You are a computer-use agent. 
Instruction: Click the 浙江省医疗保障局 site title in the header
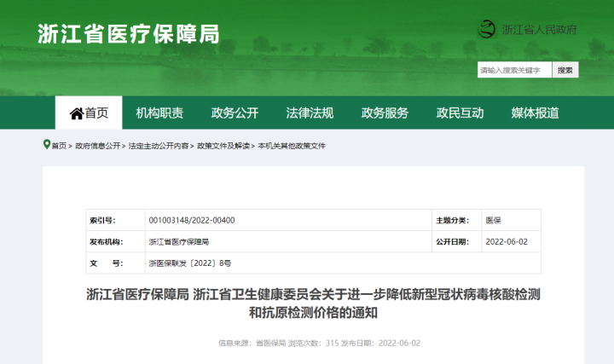129,34
